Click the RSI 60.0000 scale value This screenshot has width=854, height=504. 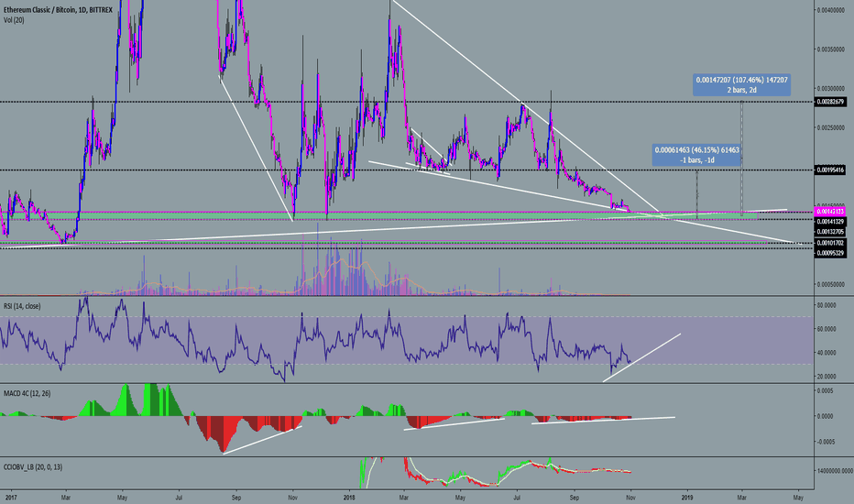pos(827,329)
